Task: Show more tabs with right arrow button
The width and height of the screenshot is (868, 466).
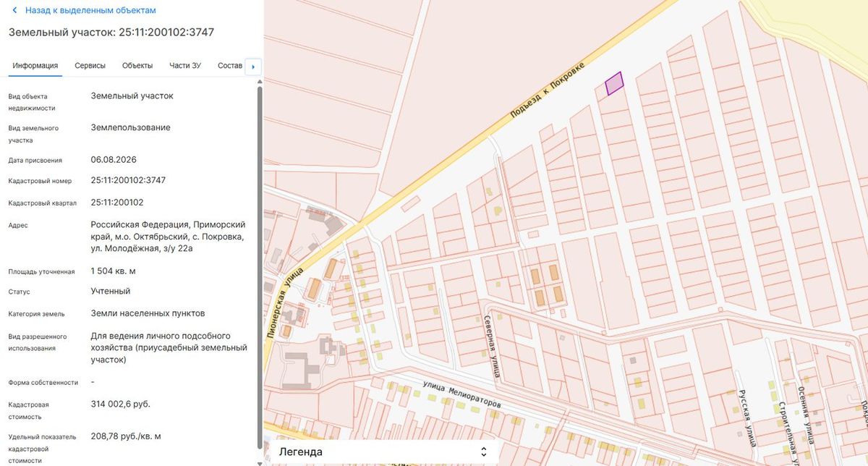Action: click(x=253, y=67)
